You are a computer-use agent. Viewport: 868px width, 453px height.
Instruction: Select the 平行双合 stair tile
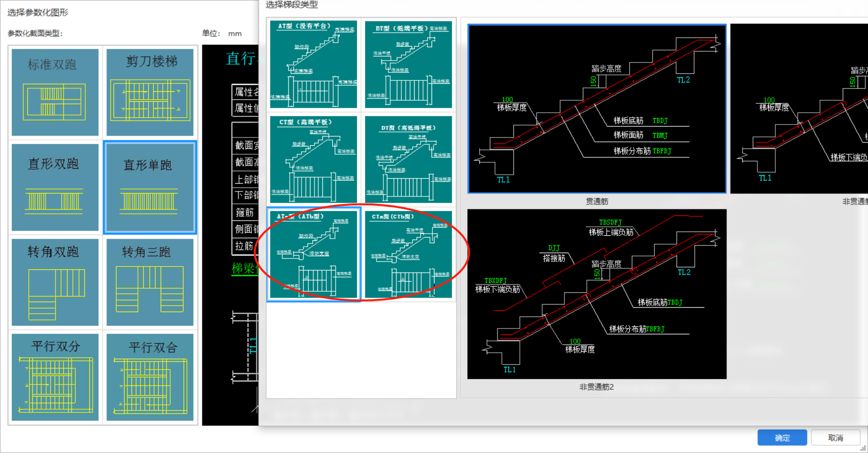[x=150, y=377]
